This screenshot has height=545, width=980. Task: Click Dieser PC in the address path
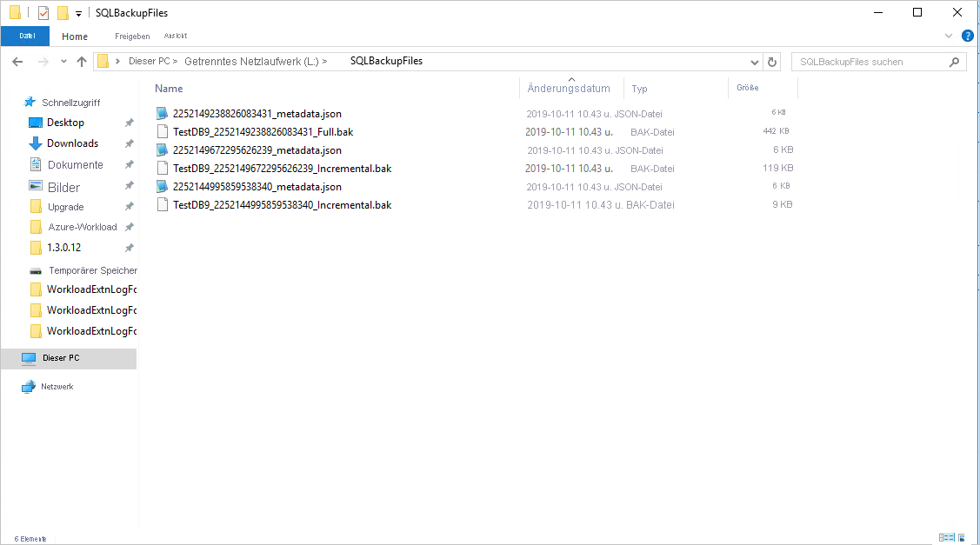(150, 61)
